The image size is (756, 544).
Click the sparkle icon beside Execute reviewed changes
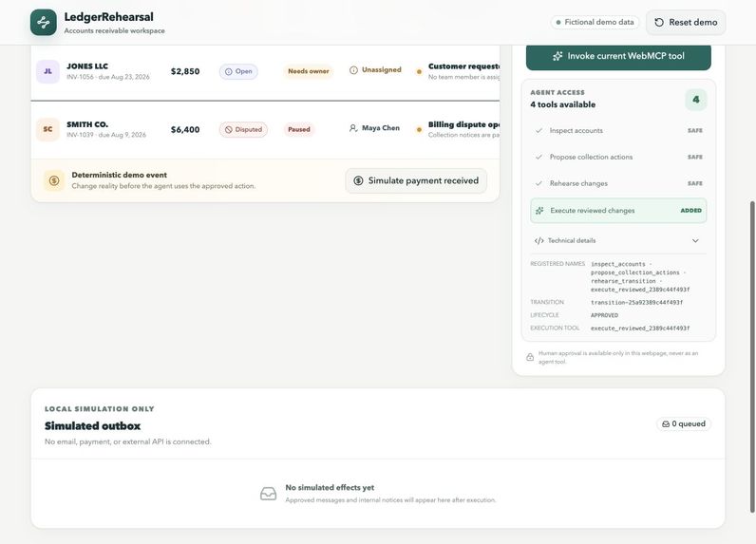click(x=539, y=211)
